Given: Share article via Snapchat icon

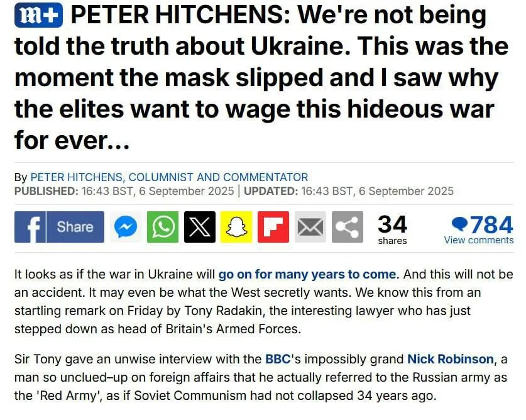Looking at the screenshot, I should click(236, 227).
